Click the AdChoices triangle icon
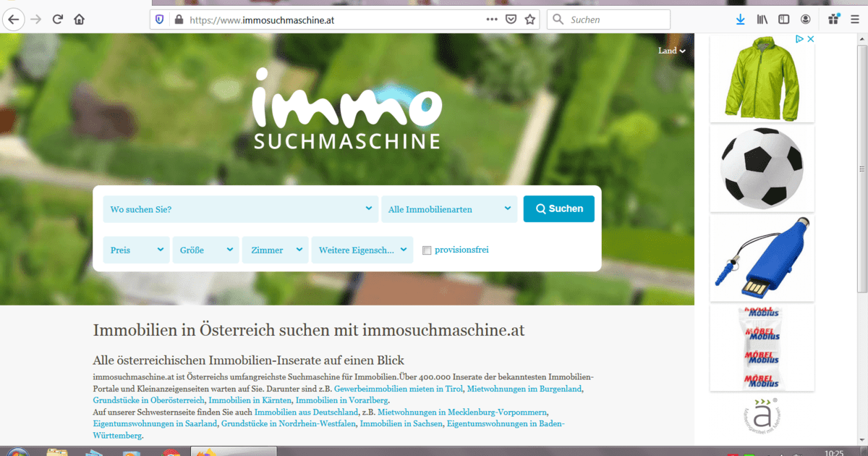868x456 pixels. pyautogui.click(x=800, y=39)
